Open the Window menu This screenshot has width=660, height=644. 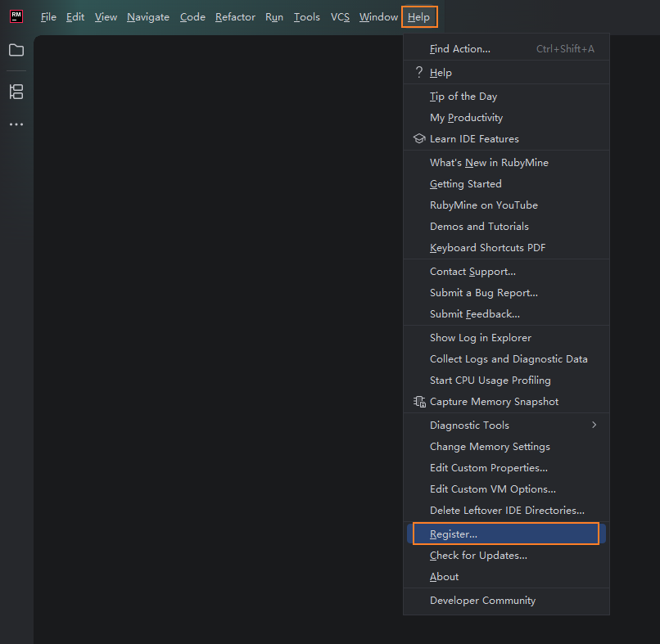pos(378,17)
